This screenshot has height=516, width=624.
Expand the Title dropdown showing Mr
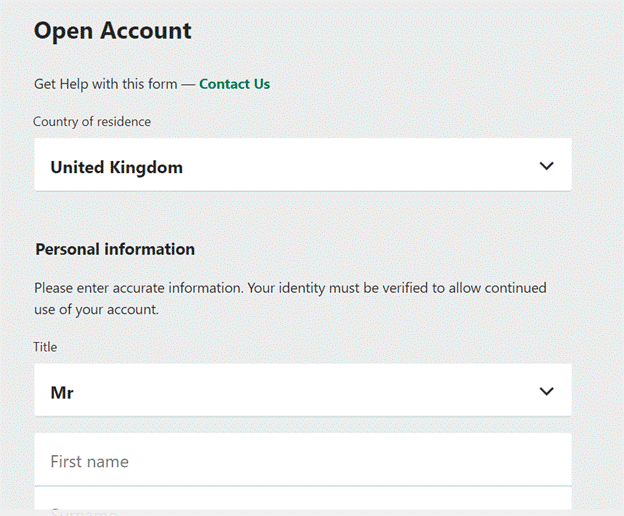pyautogui.click(x=302, y=391)
